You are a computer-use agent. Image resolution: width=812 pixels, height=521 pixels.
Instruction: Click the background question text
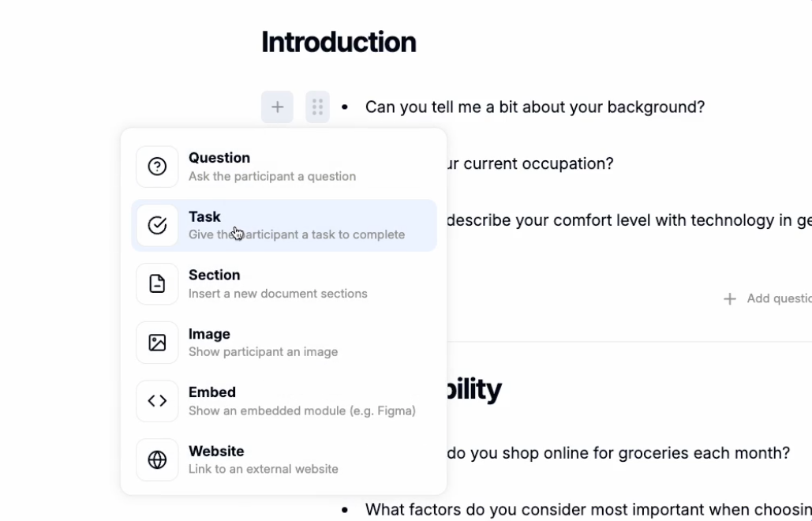click(x=535, y=107)
